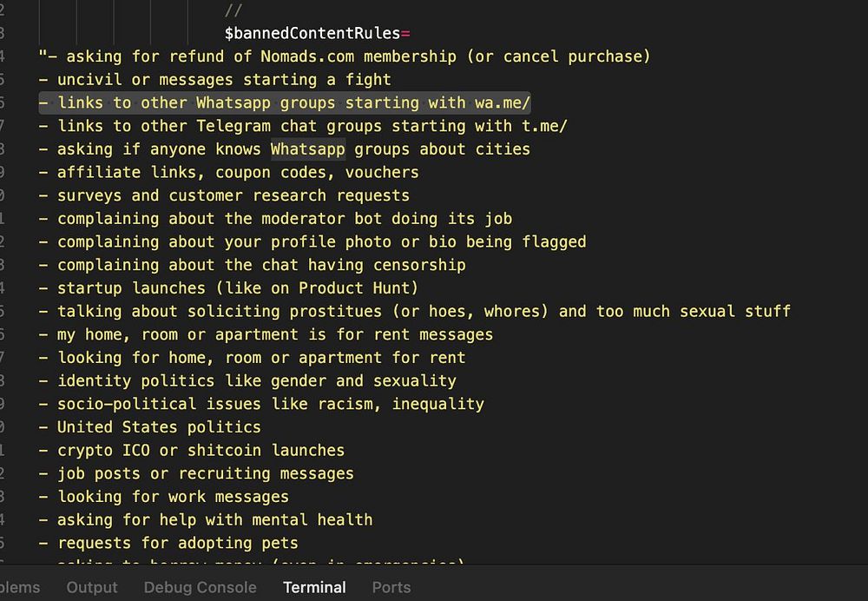Switch to the Terminal panel tab

(314, 587)
